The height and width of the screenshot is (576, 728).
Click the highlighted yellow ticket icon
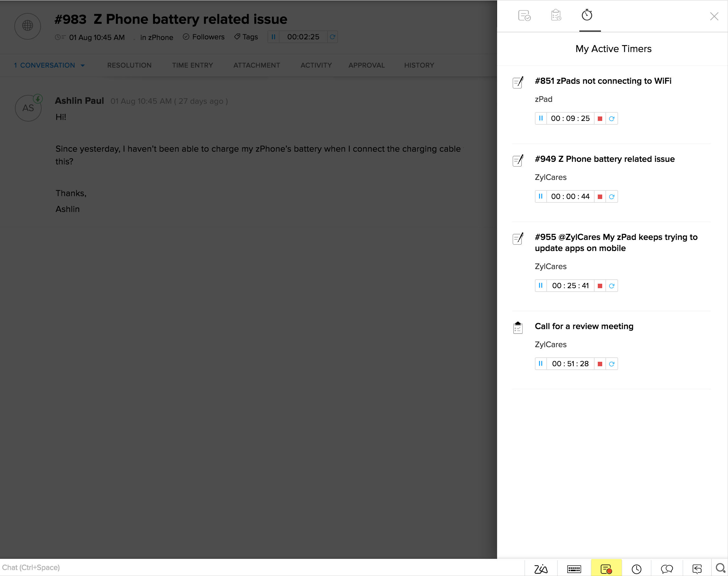coord(606,569)
